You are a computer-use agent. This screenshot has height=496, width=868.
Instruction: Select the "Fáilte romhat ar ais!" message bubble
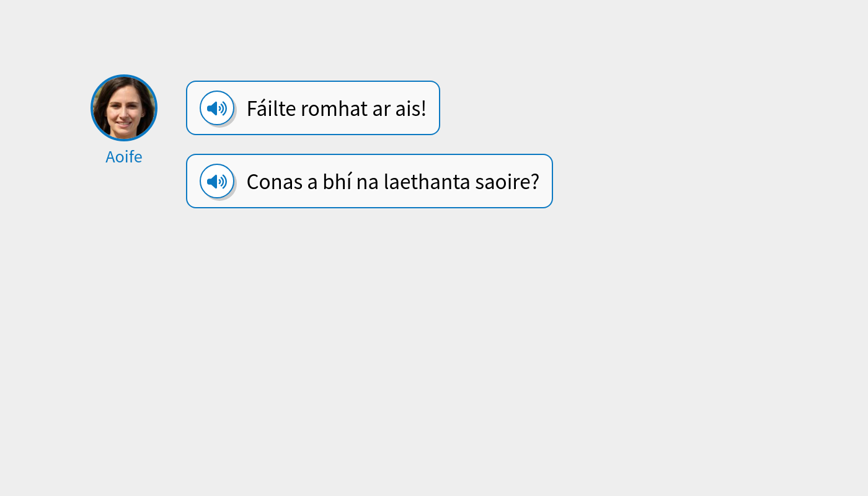pos(312,108)
